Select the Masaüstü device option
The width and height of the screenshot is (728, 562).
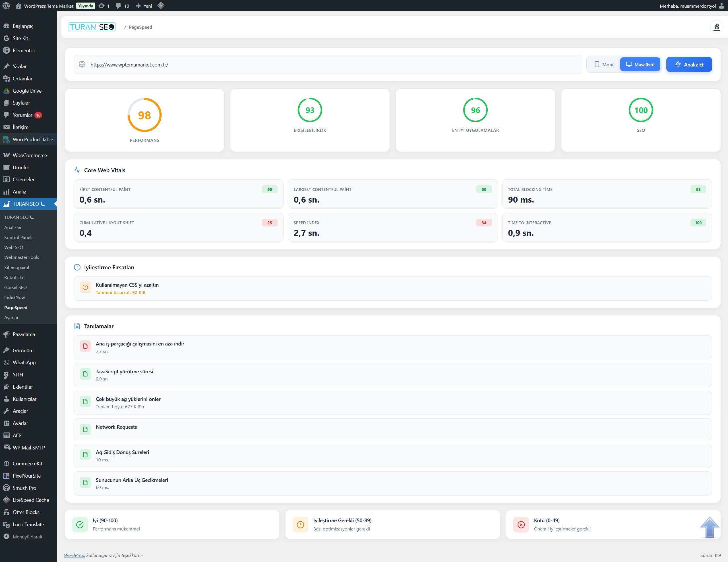[640, 64]
